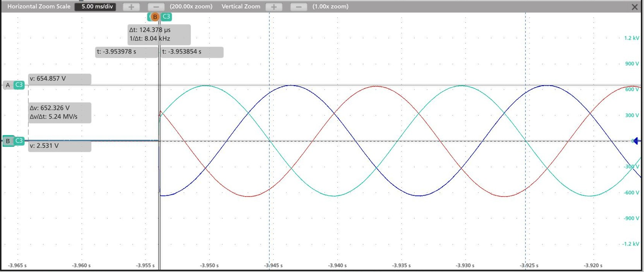Decrease horizontal zoom with the minus button

(156, 7)
